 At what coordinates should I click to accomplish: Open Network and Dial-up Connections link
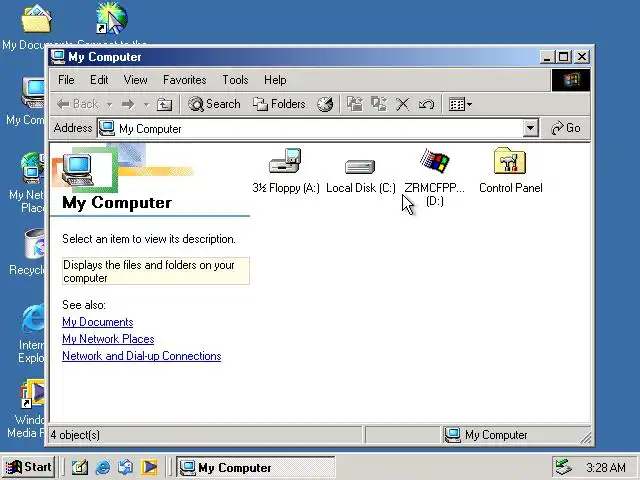pos(142,356)
